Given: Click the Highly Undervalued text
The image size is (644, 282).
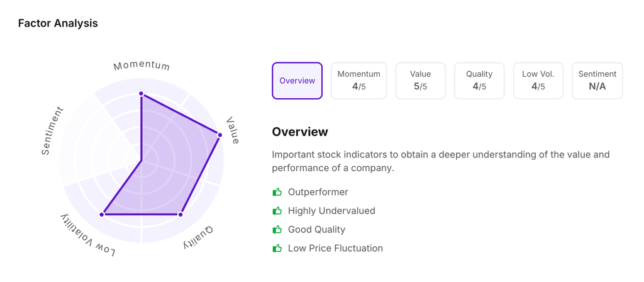Looking at the screenshot, I should point(331,211).
